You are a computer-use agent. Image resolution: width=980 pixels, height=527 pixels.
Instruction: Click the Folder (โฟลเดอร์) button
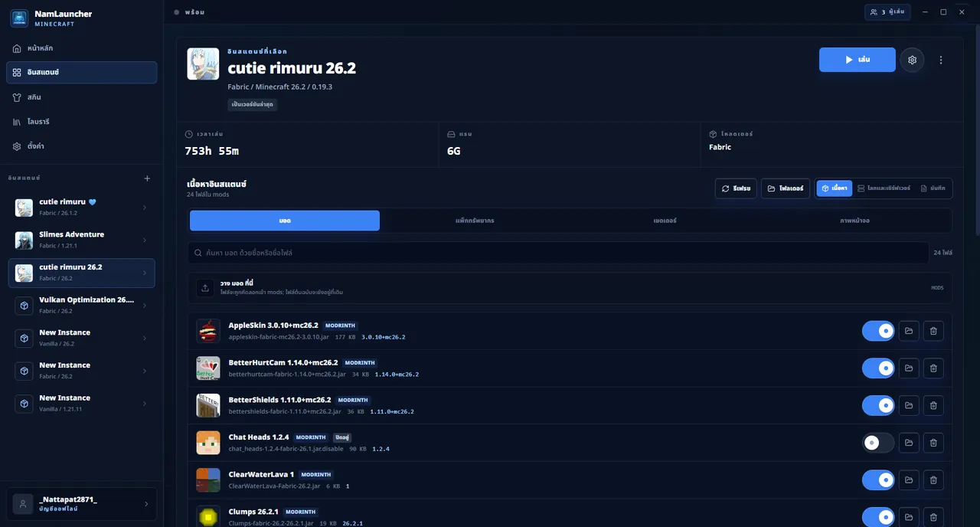[x=786, y=188]
